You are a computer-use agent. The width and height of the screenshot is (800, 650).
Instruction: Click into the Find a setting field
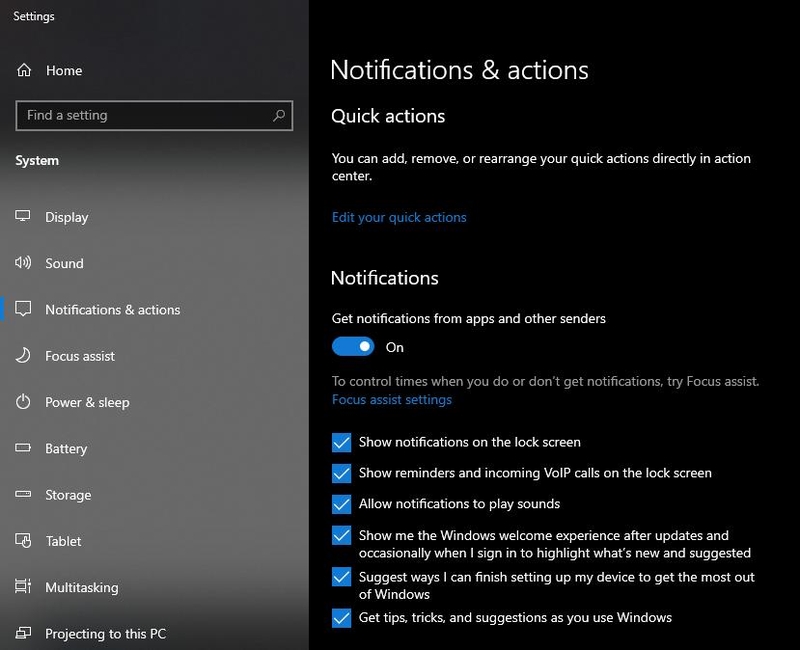click(154, 115)
